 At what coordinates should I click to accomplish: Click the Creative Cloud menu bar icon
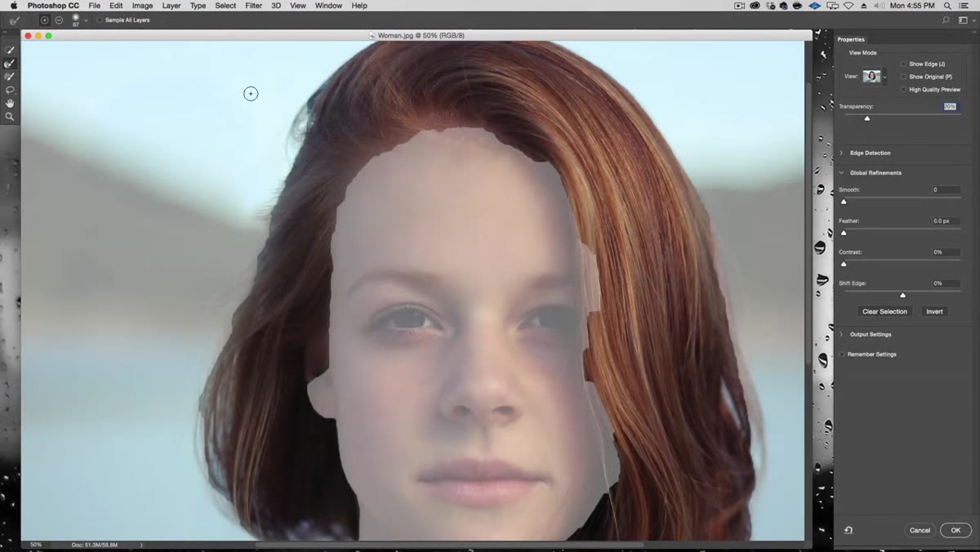[755, 6]
